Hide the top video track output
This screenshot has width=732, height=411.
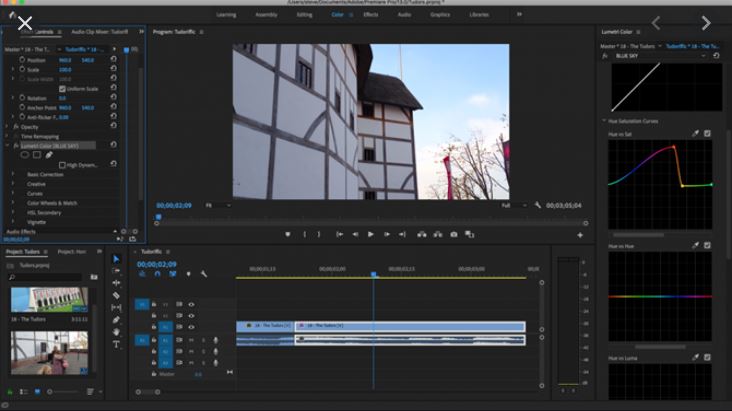click(191, 305)
